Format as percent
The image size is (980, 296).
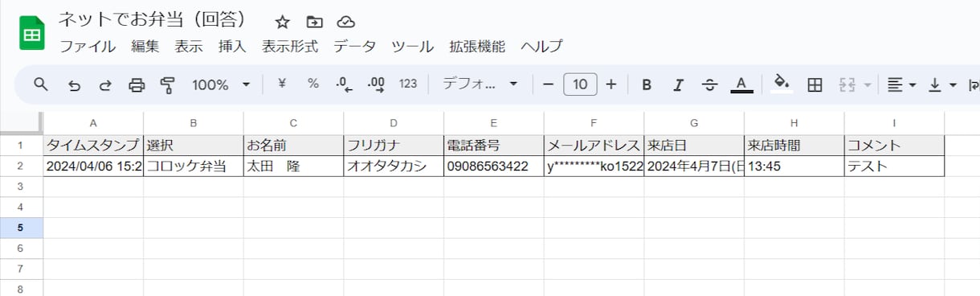[x=313, y=84]
